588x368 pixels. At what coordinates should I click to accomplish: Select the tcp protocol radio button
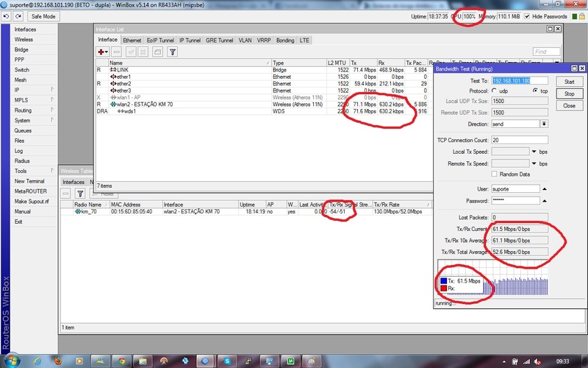coord(535,91)
